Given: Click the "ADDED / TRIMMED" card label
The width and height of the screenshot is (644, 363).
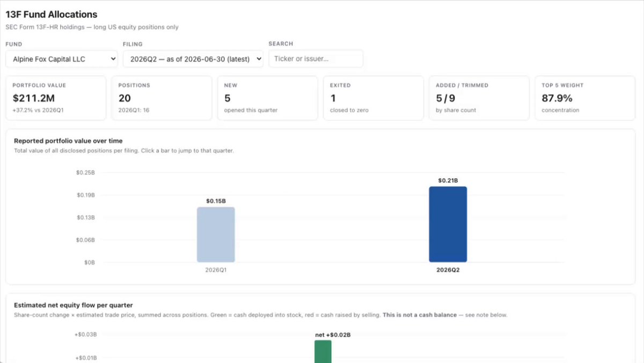Looking at the screenshot, I should [x=462, y=85].
